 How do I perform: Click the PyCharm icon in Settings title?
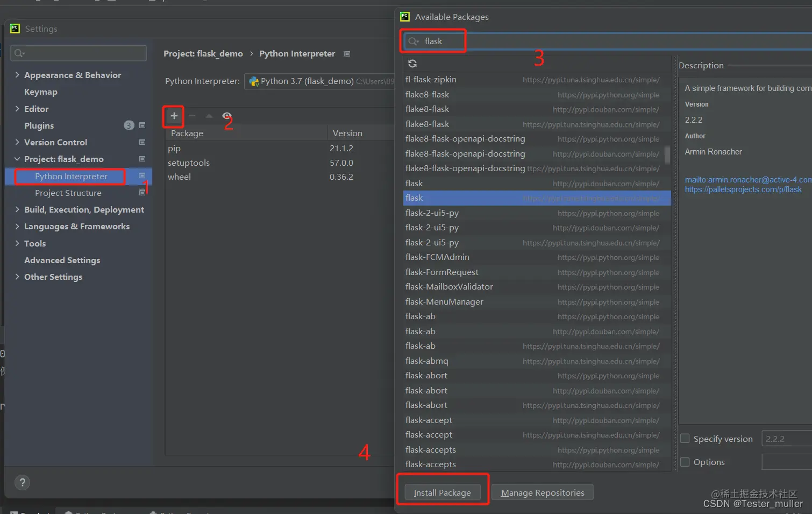click(x=15, y=29)
